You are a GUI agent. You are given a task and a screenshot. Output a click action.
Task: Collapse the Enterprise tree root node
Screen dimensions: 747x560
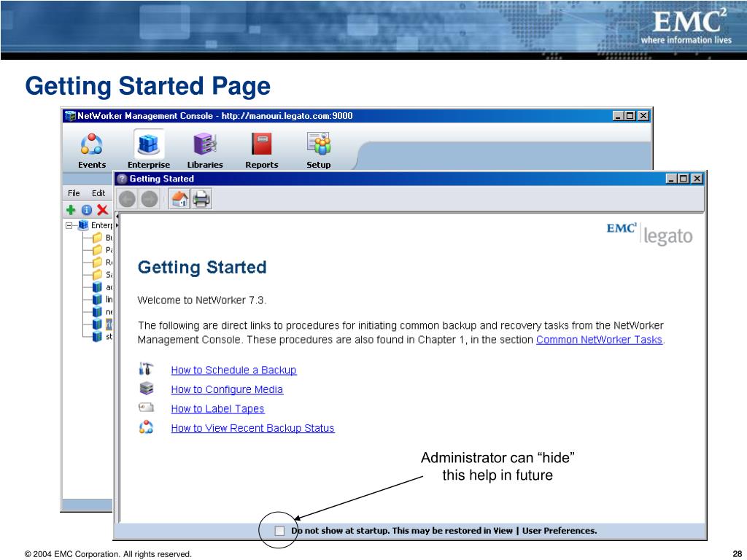point(69,225)
